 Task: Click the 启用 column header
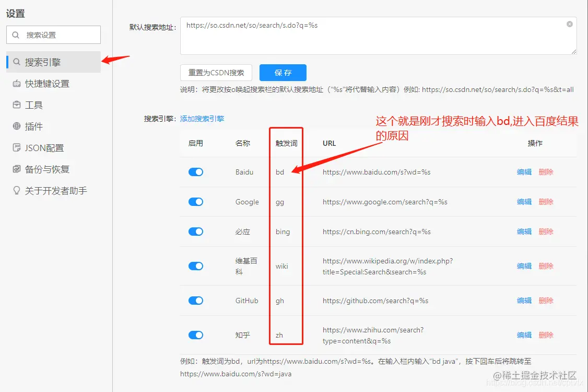click(196, 143)
